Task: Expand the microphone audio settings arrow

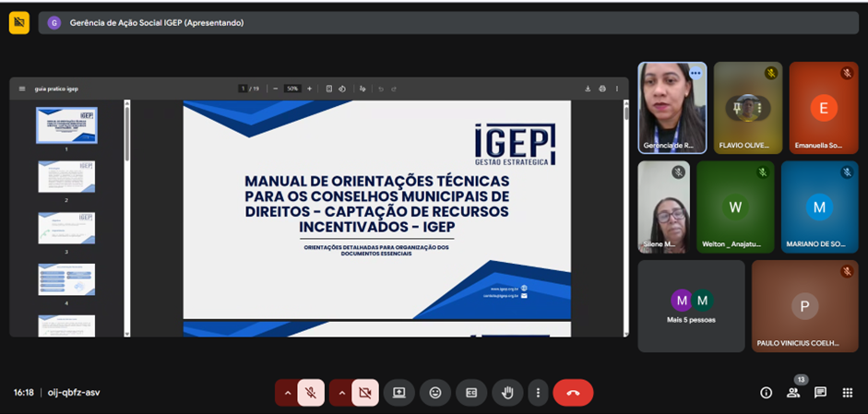Action: [x=287, y=392]
